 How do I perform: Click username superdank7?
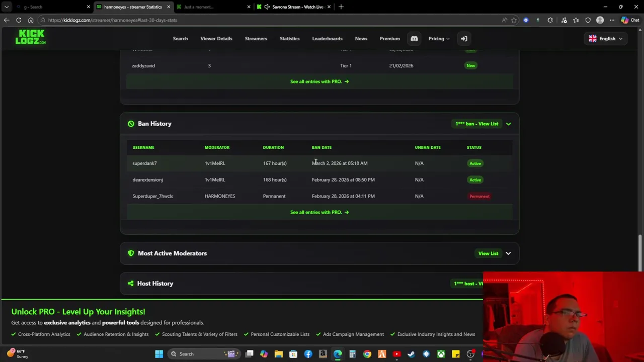tap(144, 163)
